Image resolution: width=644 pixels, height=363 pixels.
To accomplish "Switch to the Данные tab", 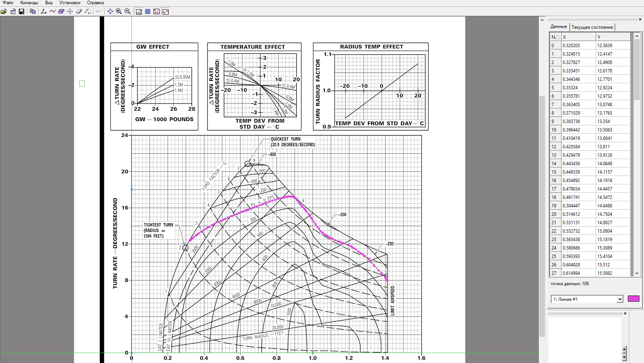I will tap(558, 26).
